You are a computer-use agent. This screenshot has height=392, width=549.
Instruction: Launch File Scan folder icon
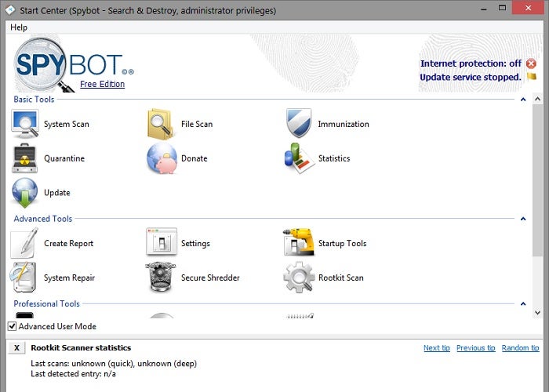[162, 124]
